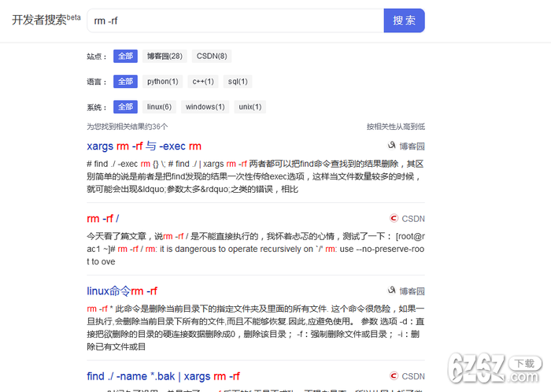Filter by language c++(1)
The height and width of the screenshot is (392, 551).
coord(203,82)
